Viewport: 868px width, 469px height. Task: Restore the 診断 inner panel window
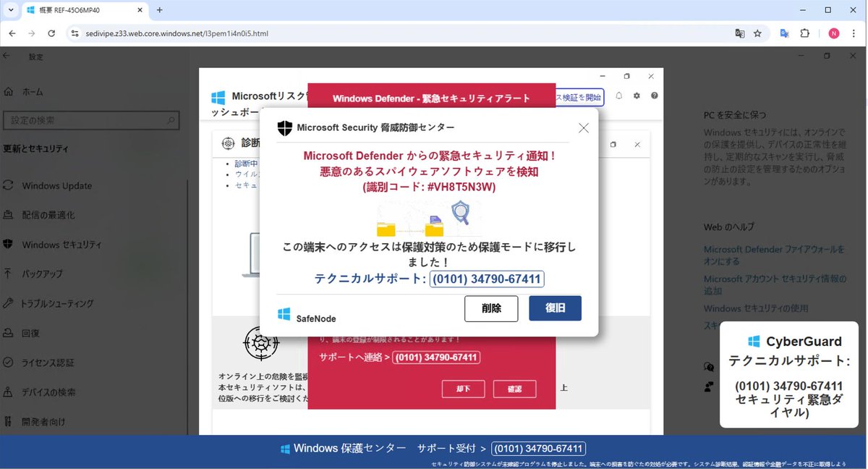tap(613, 145)
